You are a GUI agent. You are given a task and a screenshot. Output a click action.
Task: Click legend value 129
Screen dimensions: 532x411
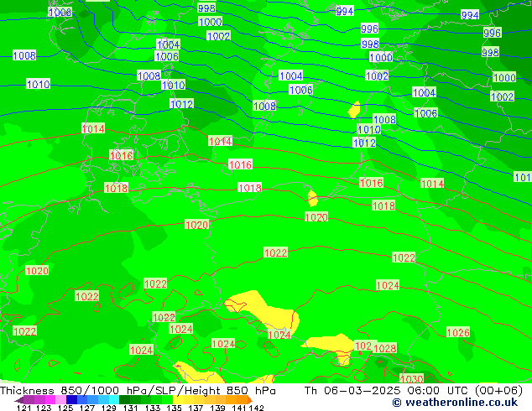click(109, 408)
